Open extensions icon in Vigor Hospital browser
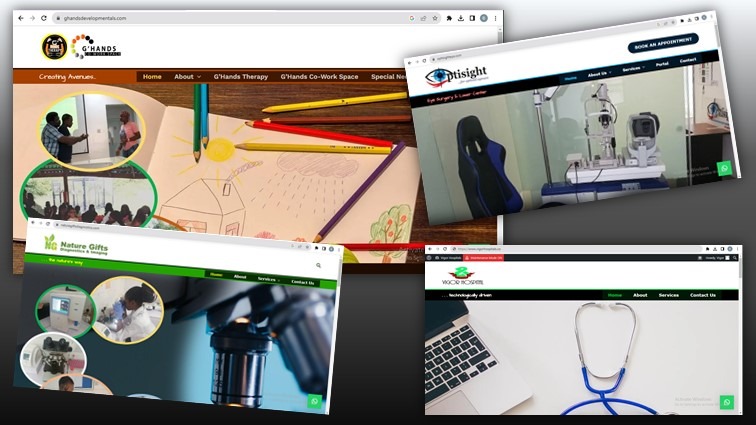 707,249
